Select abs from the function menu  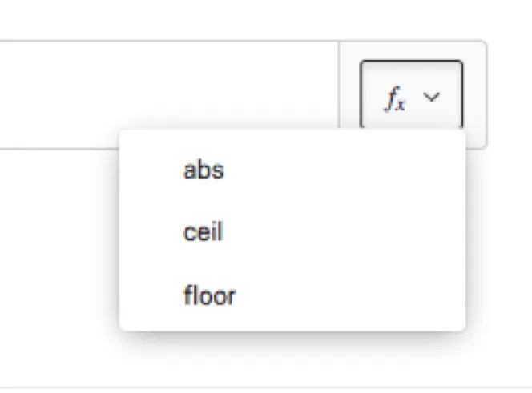pos(203,170)
